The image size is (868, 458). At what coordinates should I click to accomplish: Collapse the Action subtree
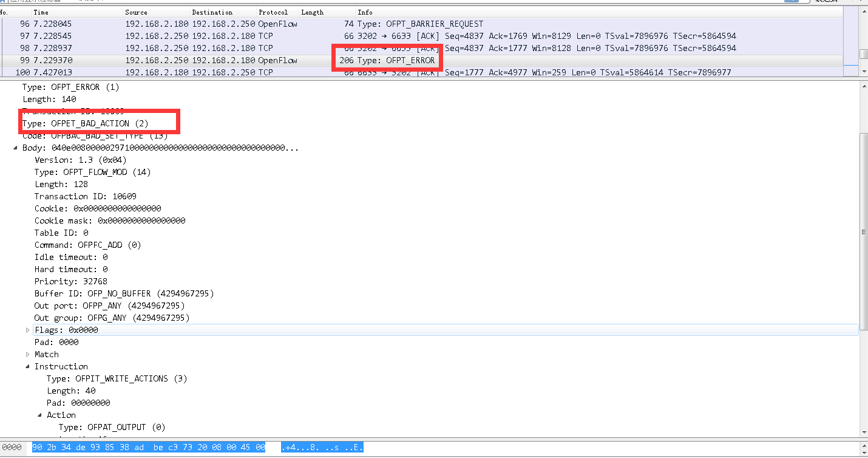[40, 415]
